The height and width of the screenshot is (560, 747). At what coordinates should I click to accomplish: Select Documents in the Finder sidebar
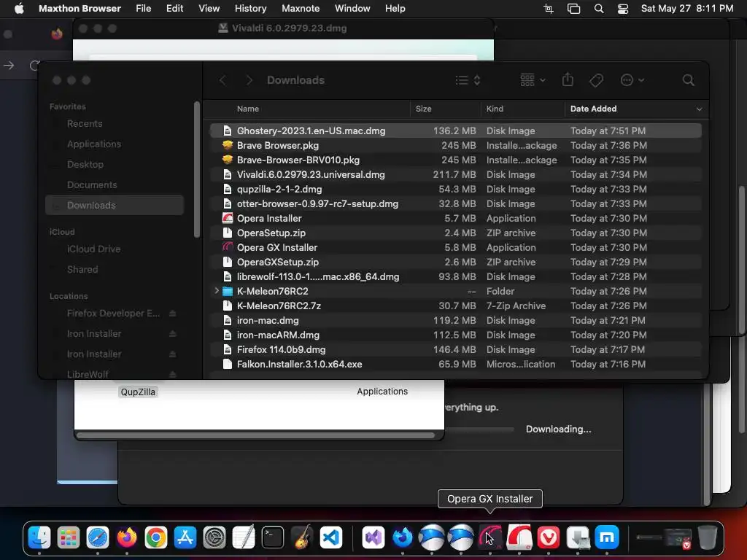(x=92, y=184)
